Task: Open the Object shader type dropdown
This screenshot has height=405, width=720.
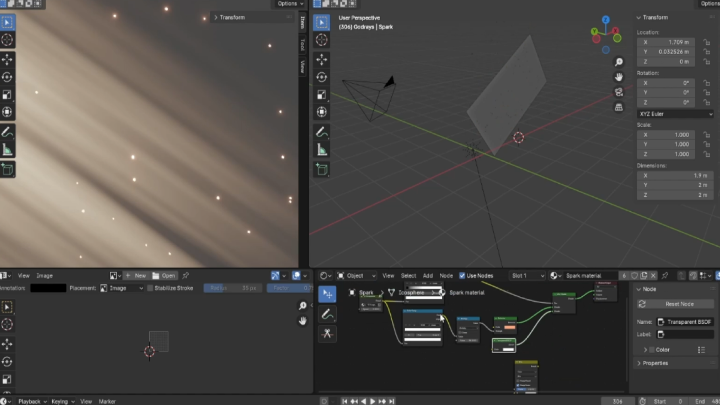Action: 357,276
